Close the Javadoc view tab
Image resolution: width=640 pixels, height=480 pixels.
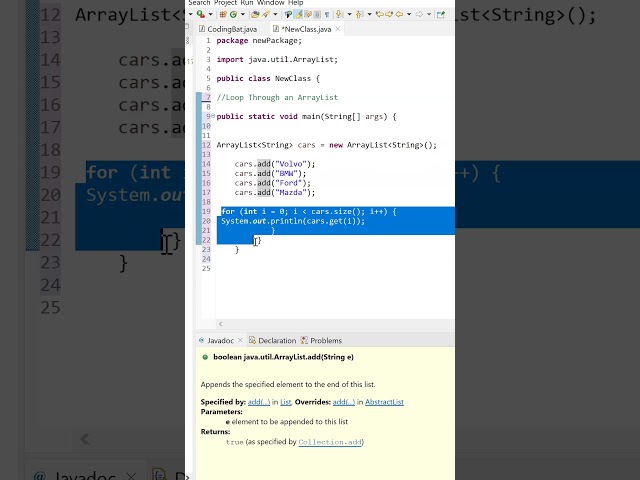[240, 340]
